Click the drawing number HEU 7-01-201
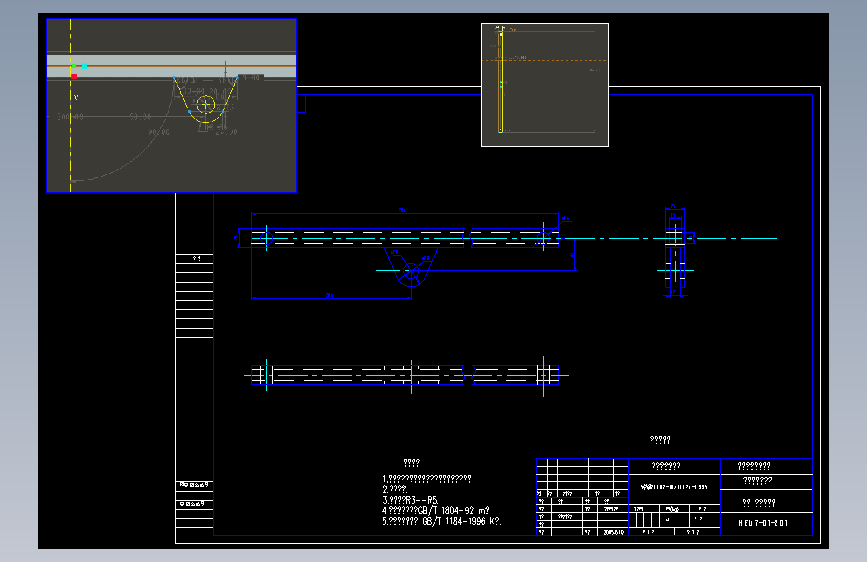Image resolution: width=867 pixels, height=562 pixels. tap(762, 523)
